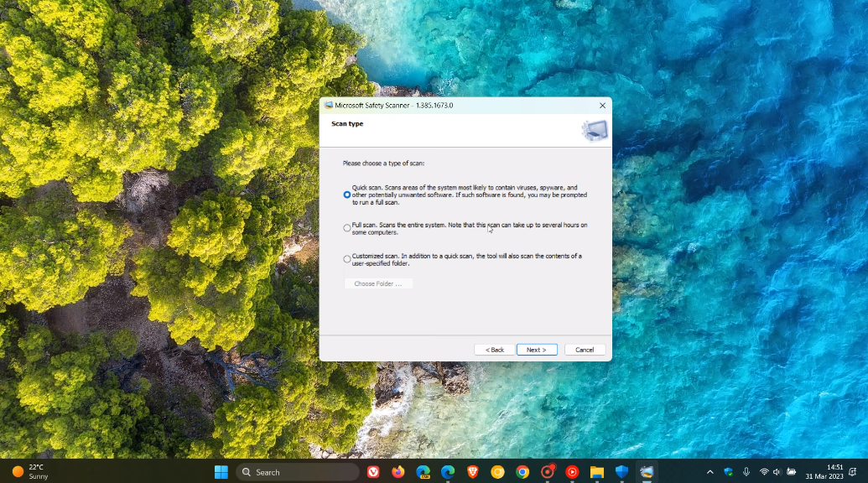The image size is (868, 483).
Task: Click the Back button
Action: tap(494, 350)
